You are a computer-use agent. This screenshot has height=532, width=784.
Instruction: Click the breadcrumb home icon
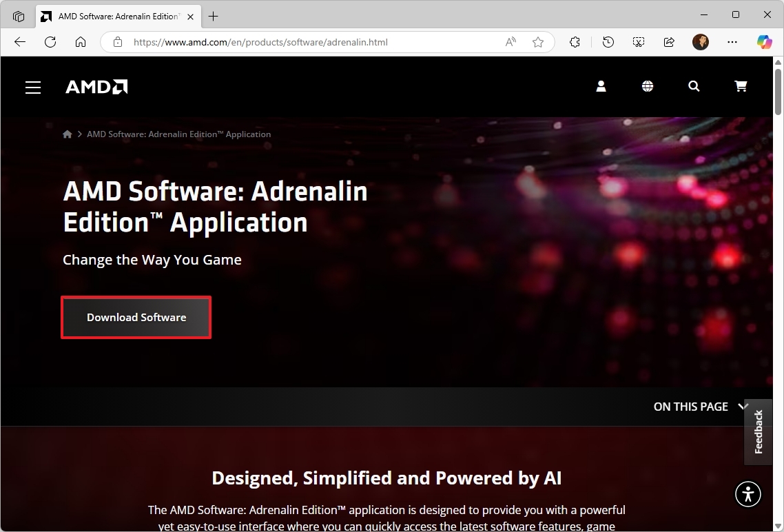[67, 134]
